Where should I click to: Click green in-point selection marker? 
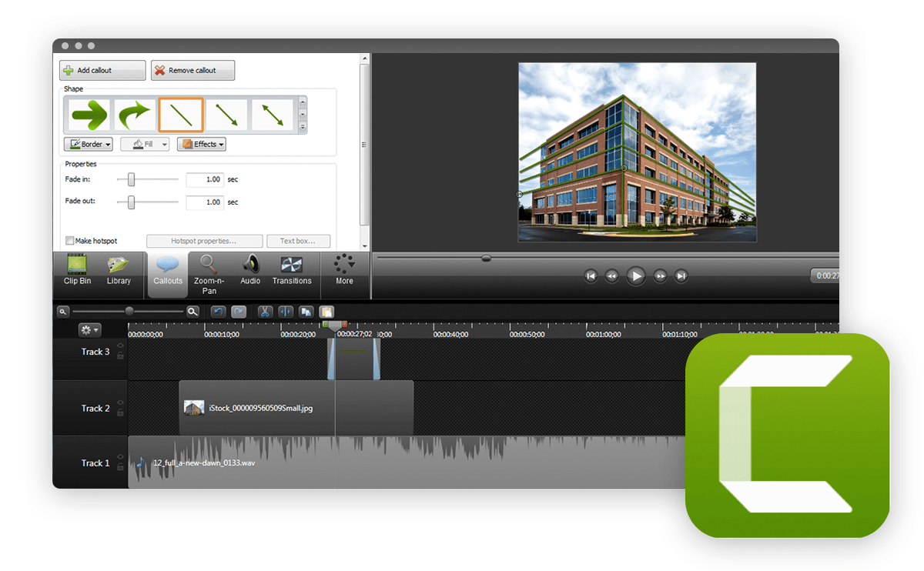(325, 326)
